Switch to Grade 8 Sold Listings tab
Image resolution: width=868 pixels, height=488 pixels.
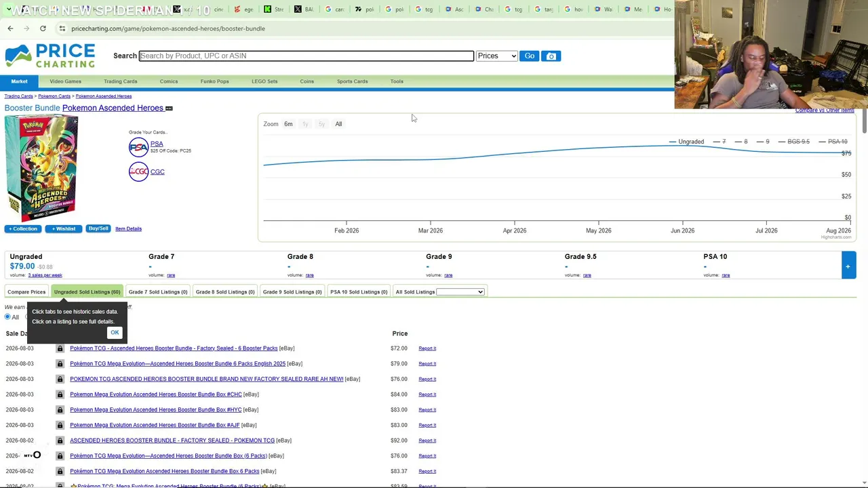pos(225,292)
